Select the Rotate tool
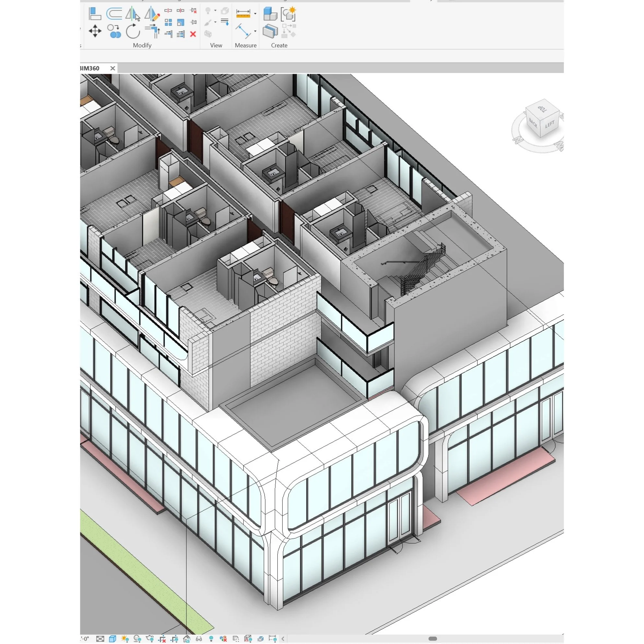 (133, 32)
